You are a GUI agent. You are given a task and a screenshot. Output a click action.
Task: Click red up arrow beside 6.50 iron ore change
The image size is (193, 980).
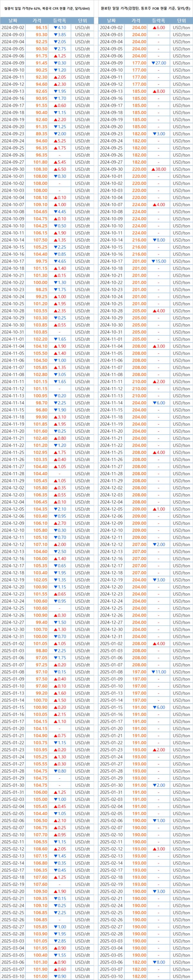click(55, 169)
